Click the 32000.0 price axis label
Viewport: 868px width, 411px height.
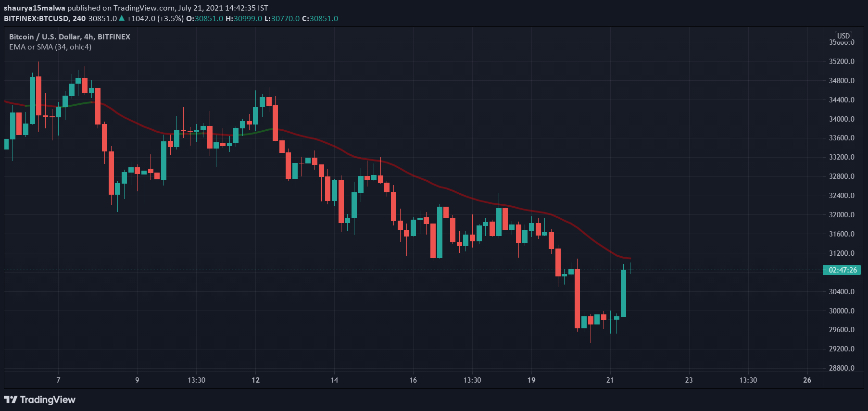point(842,215)
